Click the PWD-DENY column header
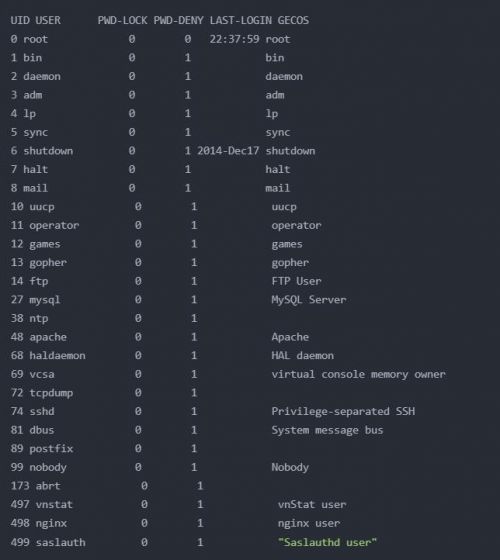 click(179, 20)
